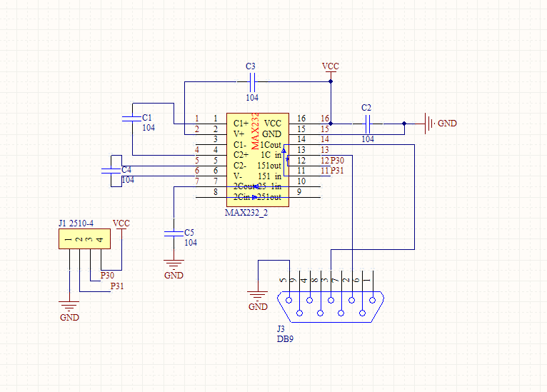
Task: Click the P31 net label below header J1
Action: point(117,286)
